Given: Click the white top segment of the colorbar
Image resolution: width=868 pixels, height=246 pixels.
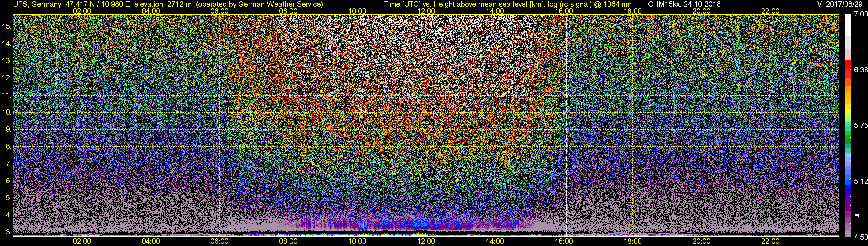Looking at the screenshot, I should (848, 25).
